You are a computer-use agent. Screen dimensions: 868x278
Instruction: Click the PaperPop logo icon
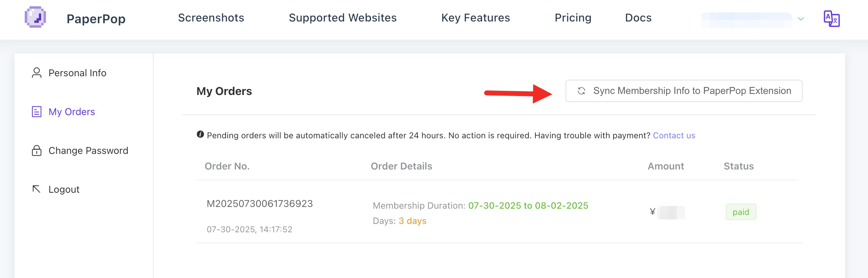[35, 17]
